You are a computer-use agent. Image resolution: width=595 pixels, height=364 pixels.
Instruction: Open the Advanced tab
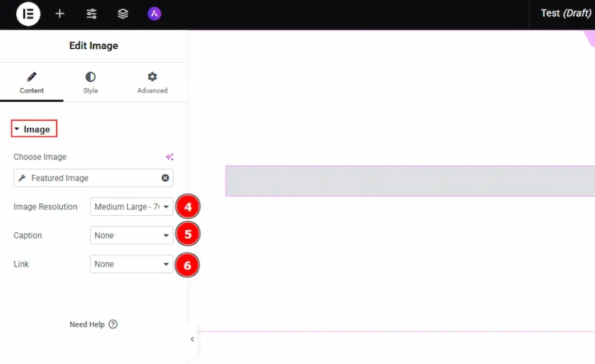tap(152, 83)
